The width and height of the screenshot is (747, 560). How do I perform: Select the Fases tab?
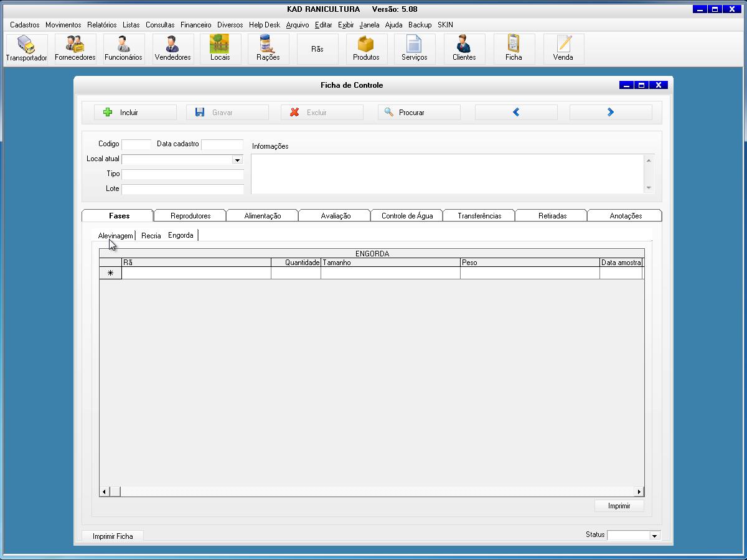(118, 216)
